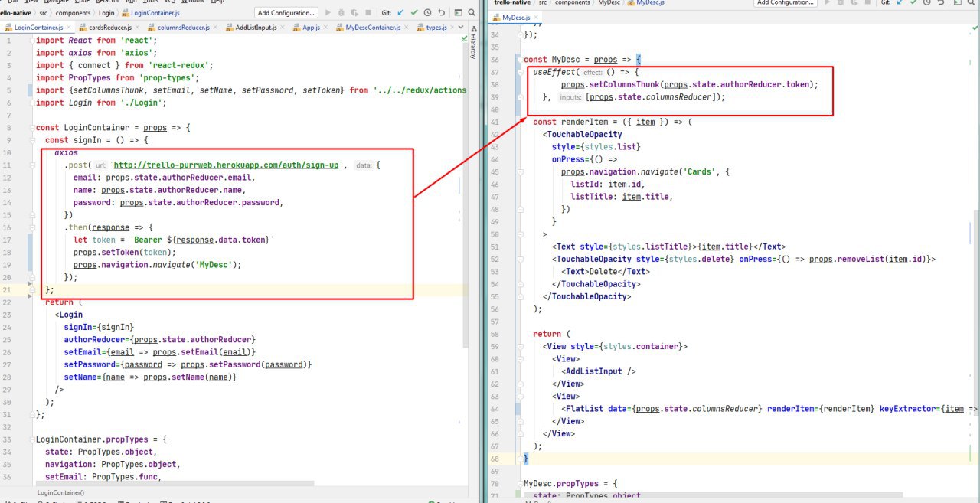Image resolution: width=980 pixels, height=503 pixels.
Task: Click line number 58 in MyDesc.js gutter
Action: pyautogui.click(x=494, y=334)
